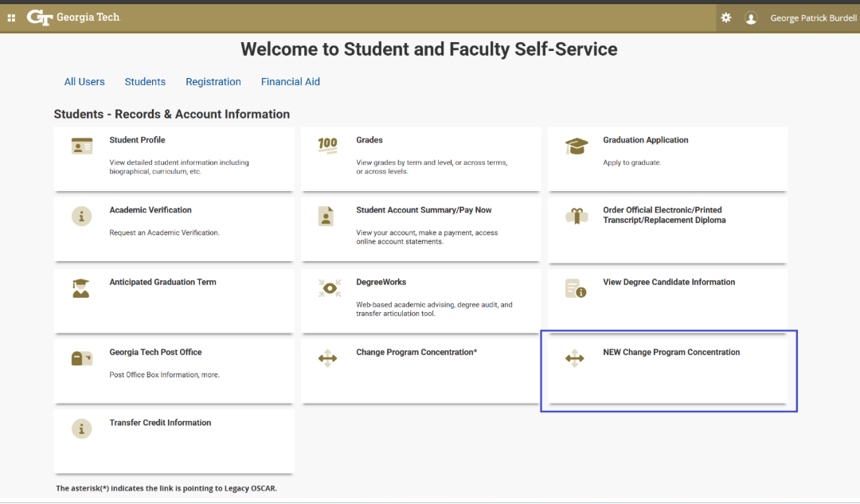Click the Student Account Summary document icon
Viewport: 860px width, 504px height.
[326, 216]
